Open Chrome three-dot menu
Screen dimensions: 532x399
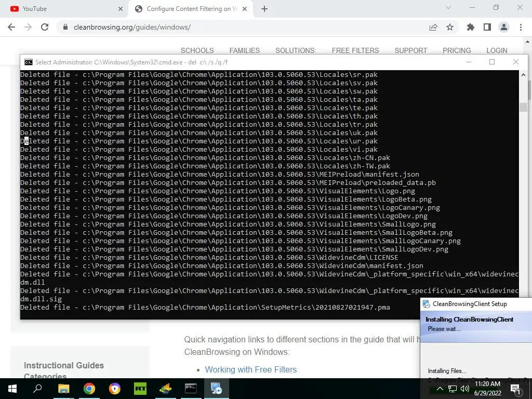pyautogui.click(x=521, y=27)
